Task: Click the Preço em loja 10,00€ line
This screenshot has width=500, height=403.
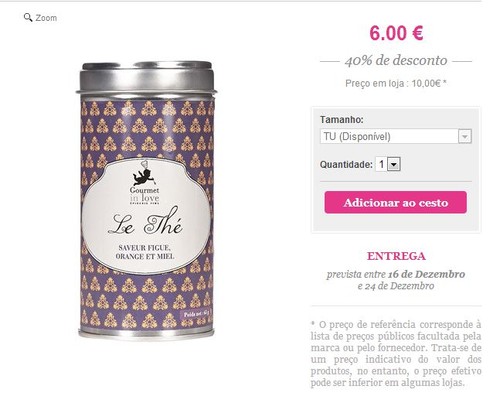Action: [x=396, y=83]
